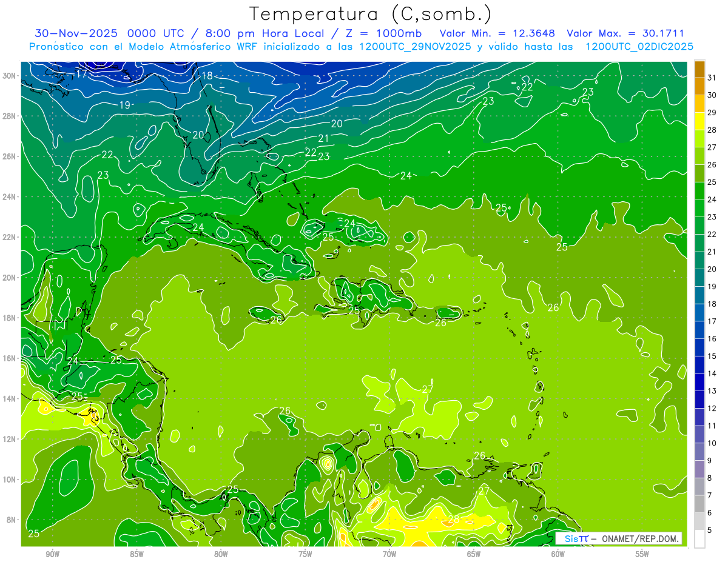Image resolution: width=728 pixels, height=562 pixels.
Task: Click the 'Temperatura (C,somb.)' title
Action: [x=371, y=14]
